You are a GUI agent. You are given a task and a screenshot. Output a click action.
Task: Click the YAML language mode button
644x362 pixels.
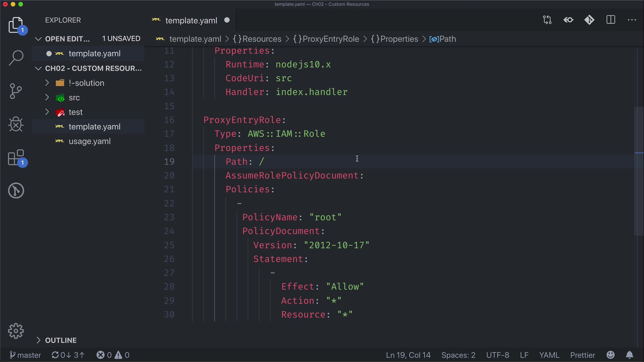tap(549, 355)
